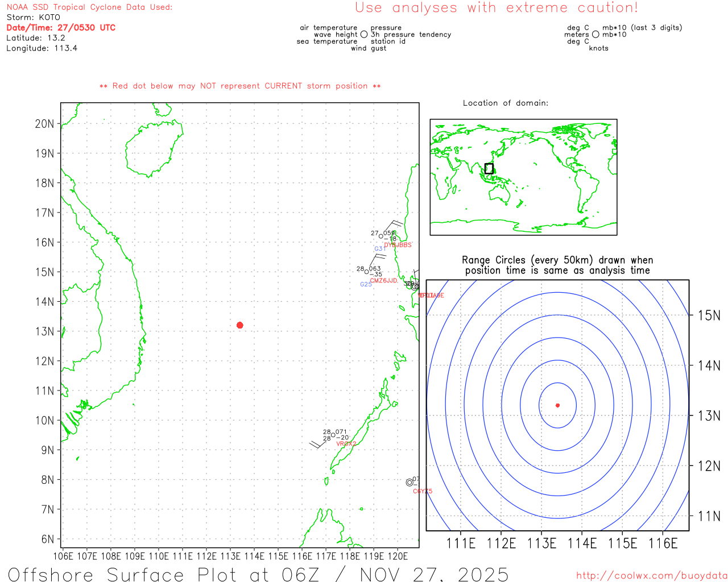Click the red center dot in range circles plot

point(557,405)
